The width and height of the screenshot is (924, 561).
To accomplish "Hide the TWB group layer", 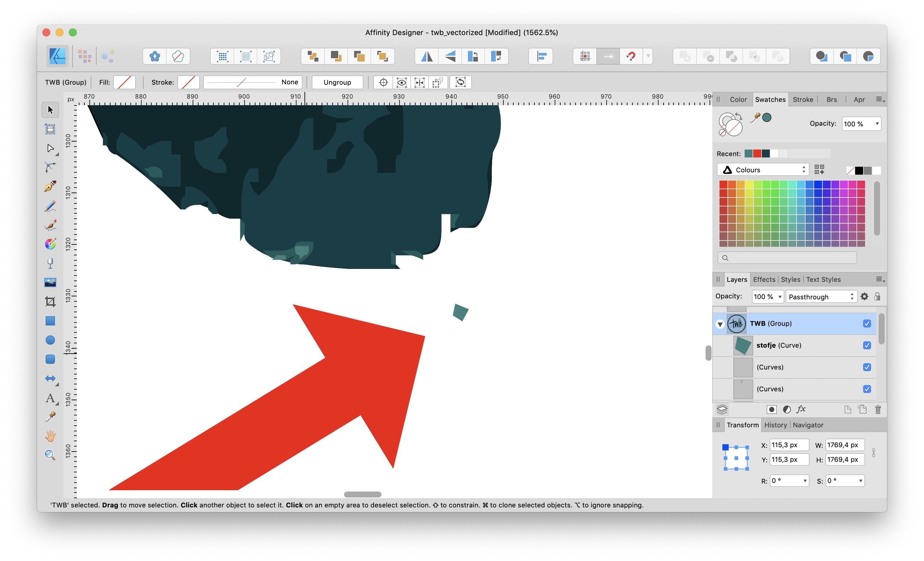I will coord(867,324).
